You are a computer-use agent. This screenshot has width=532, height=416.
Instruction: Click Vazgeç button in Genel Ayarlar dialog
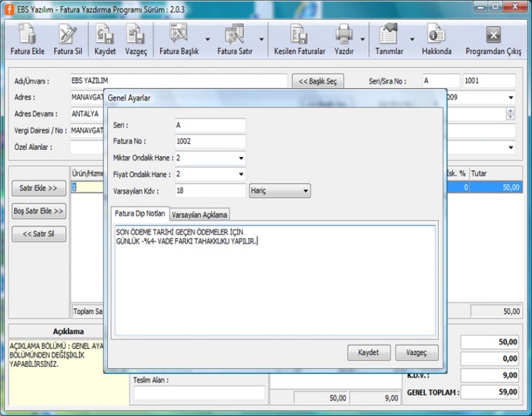[416, 352]
